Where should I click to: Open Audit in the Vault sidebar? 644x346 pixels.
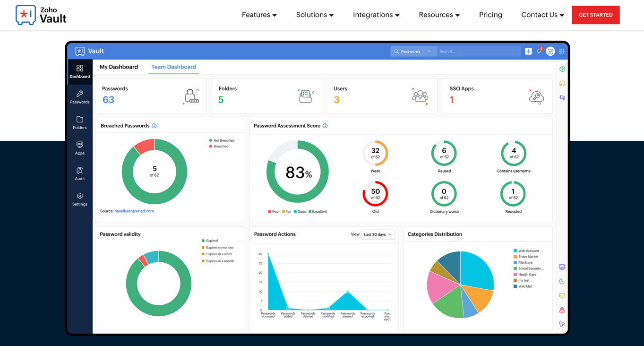point(79,174)
